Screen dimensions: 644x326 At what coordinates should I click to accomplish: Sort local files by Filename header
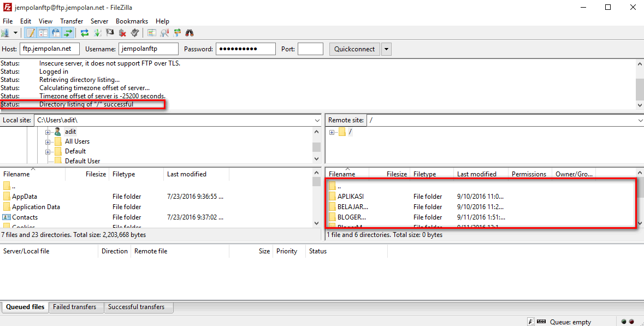[33, 174]
